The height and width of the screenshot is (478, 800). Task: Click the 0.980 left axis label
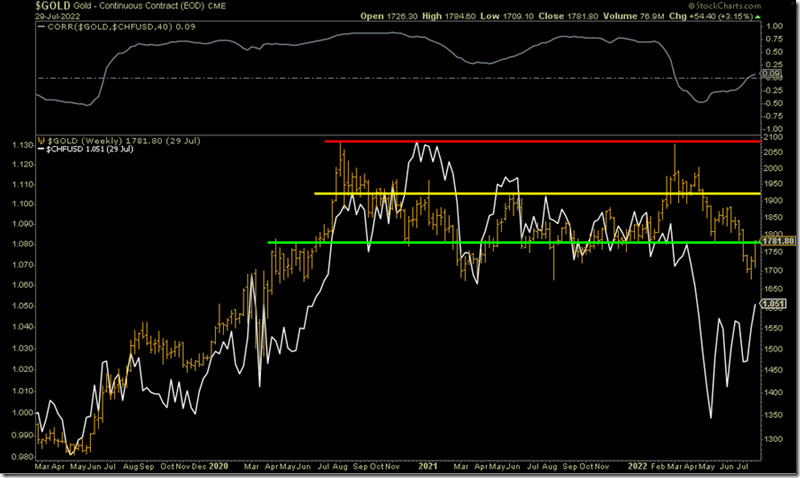22,457
